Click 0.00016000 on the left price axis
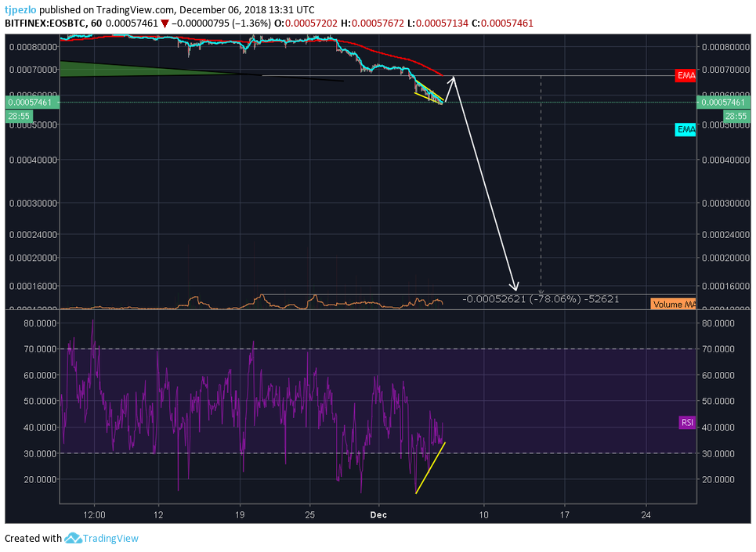 pos(33,286)
